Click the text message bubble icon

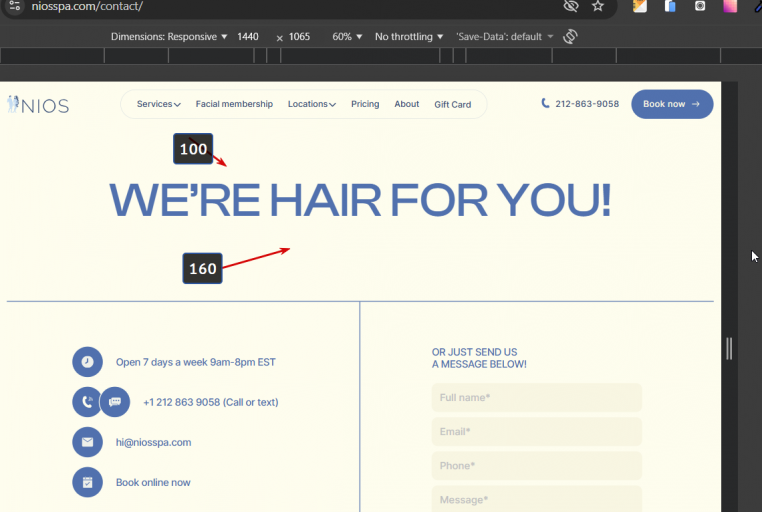click(x=115, y=402)
